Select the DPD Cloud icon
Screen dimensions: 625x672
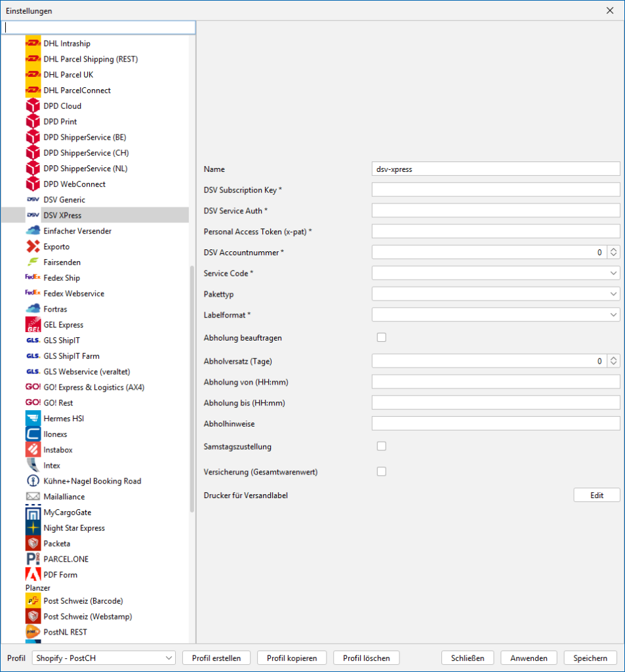(x=33, y=106)
